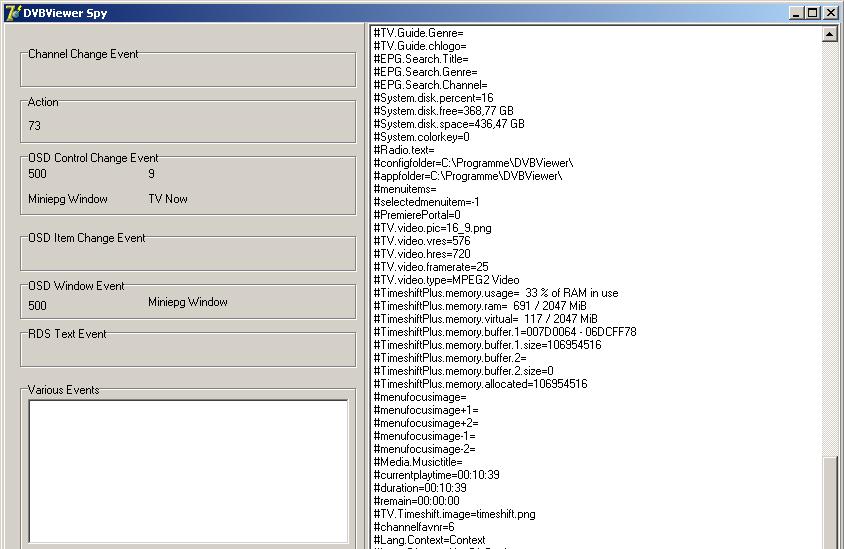The image size is (844, 549).
Task: Select line '#TimeshiftPlus.memory.virtual= 117 / 2047 MiB'
Action: point(486,319)
